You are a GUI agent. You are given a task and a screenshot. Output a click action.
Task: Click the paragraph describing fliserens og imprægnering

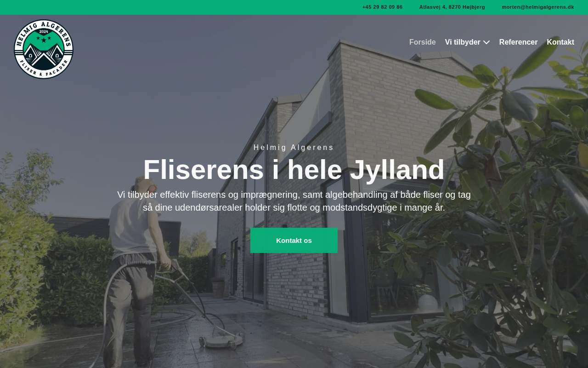point(294,201)
